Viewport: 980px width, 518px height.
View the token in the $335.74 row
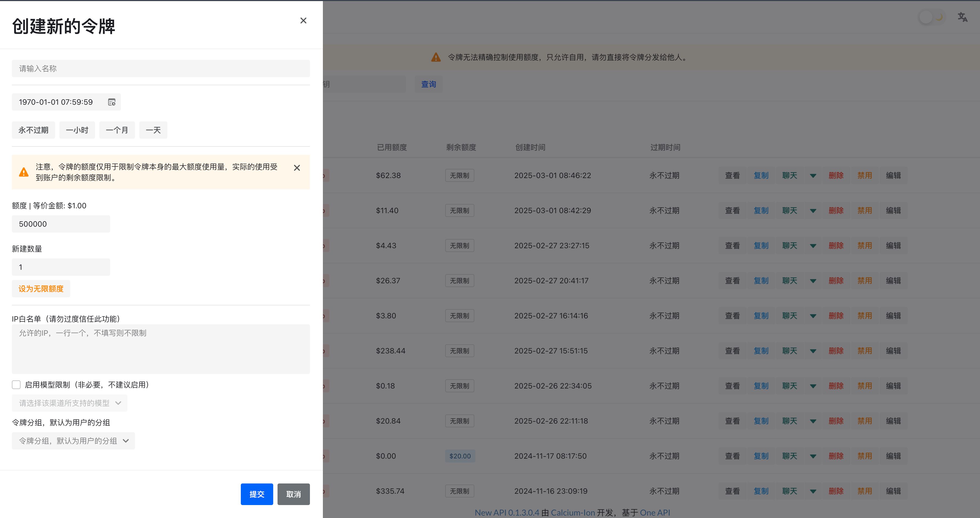pyautogui.click(x=732, y=491)
